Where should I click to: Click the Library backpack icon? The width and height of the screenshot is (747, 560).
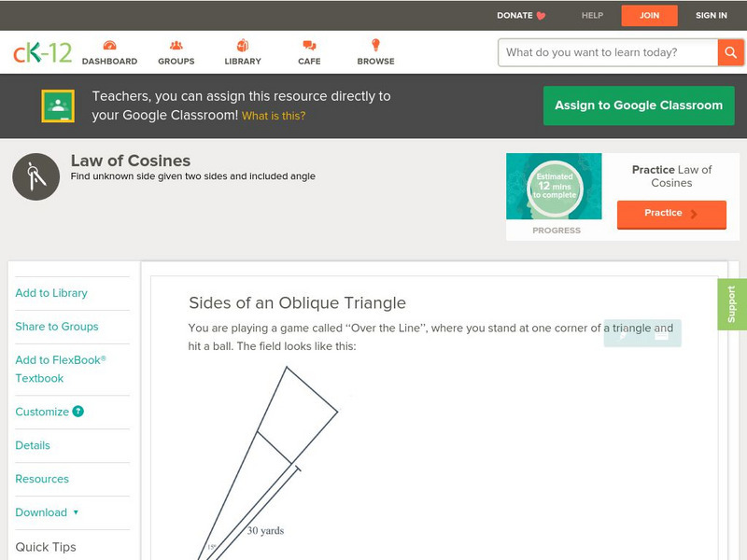point(242,44)
